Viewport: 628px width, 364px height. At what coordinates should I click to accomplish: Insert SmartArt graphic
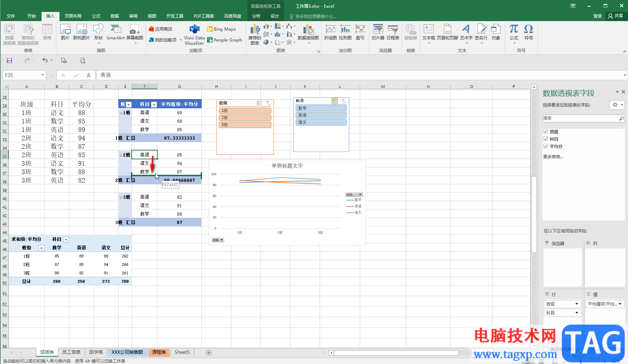[x=115, y=32]
